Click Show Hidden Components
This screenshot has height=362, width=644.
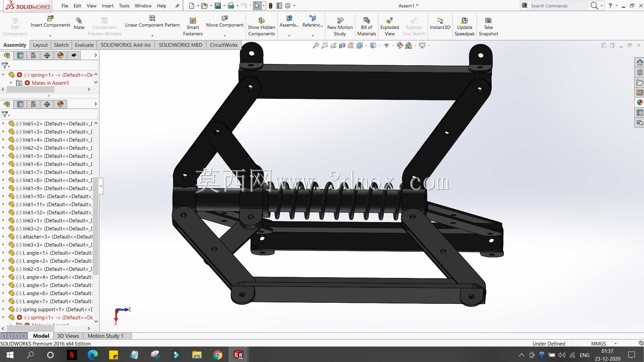click(261, 27)
